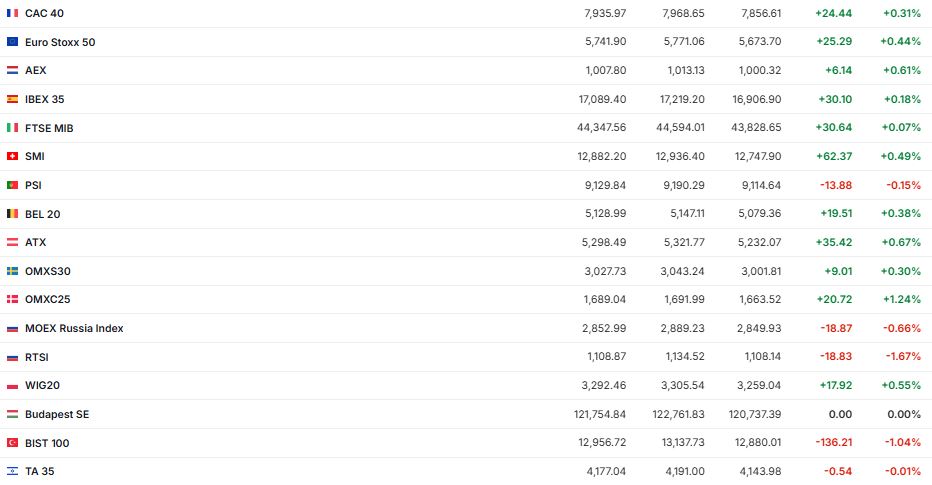Screen dimensions: 932x485
Task: Click the Israel flag icon beside TA 35
Action: coord(12,471)
